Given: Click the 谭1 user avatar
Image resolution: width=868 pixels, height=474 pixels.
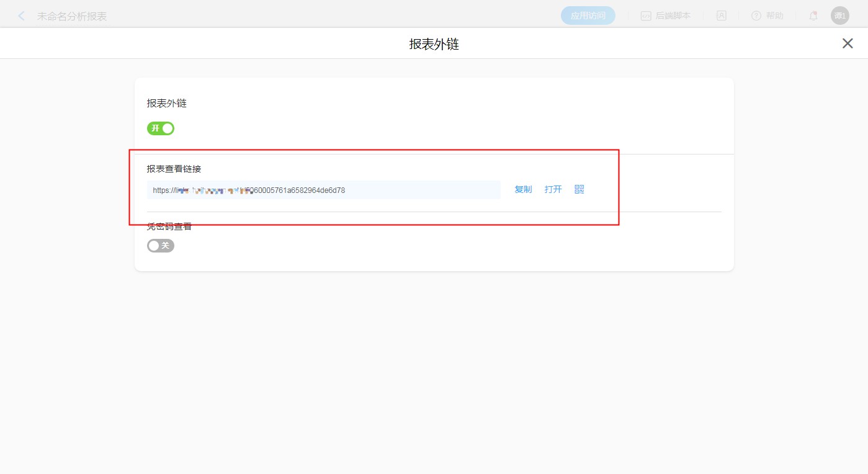Looking at the screenshot, I should 839,16.
